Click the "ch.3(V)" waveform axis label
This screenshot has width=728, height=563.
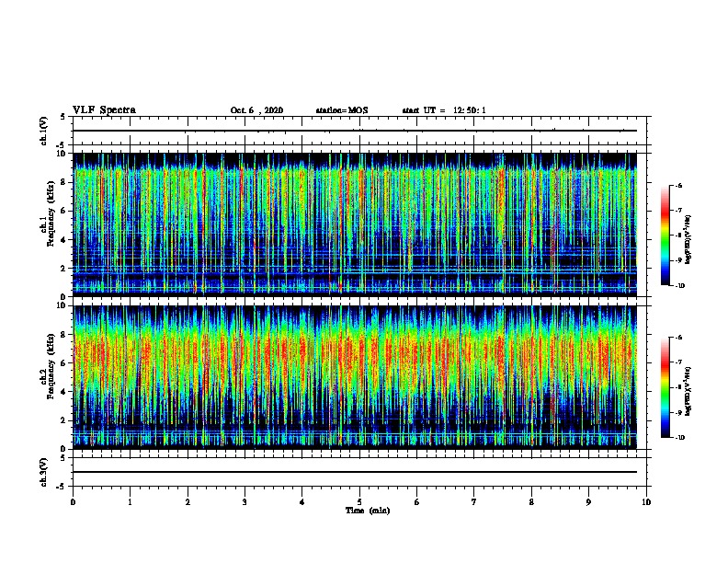(x=43, y=472)
